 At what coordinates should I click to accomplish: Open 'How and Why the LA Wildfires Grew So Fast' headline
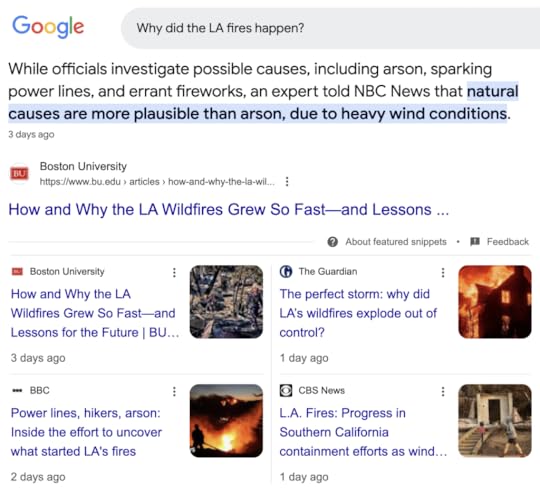229,209
